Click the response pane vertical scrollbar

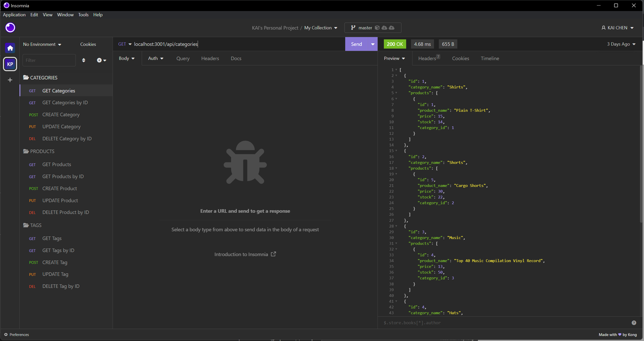coord(641,144)
